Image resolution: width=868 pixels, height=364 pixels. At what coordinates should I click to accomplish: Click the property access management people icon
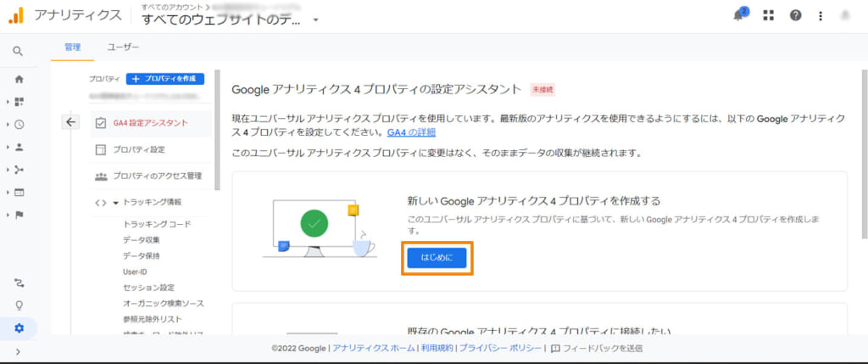point(101,176)
